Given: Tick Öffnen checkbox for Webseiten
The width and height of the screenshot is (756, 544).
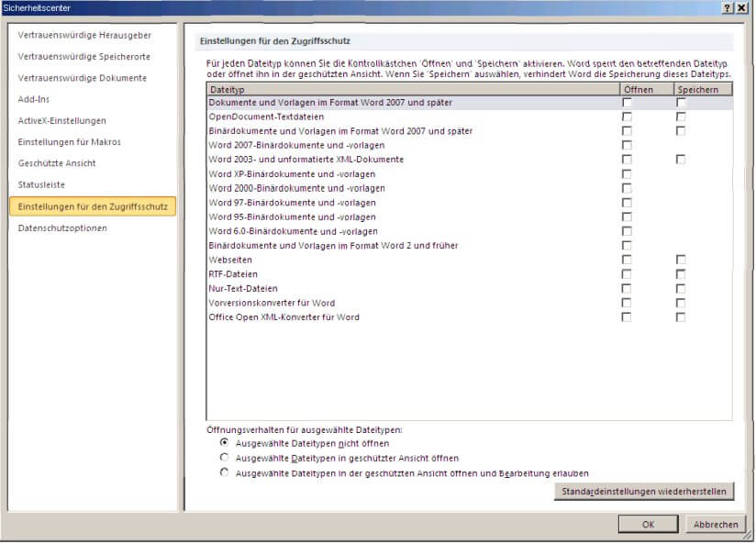Looking at the screenshot, I should point(627,260).
